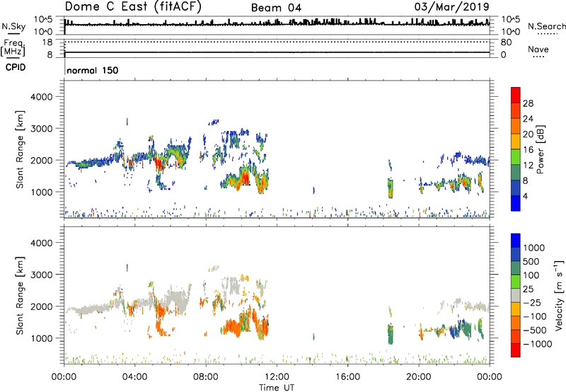
Task: Click the '04:00' time tick label
Action: 134,377
